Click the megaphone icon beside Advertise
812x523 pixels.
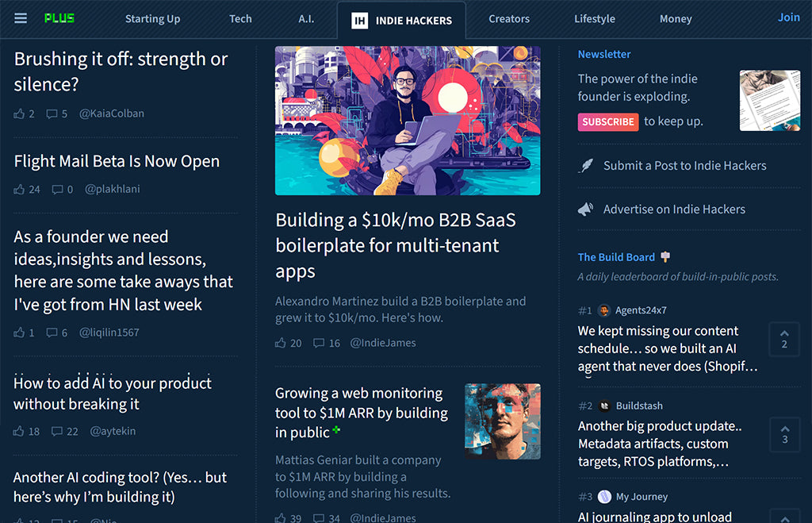[x=585, y=210]
